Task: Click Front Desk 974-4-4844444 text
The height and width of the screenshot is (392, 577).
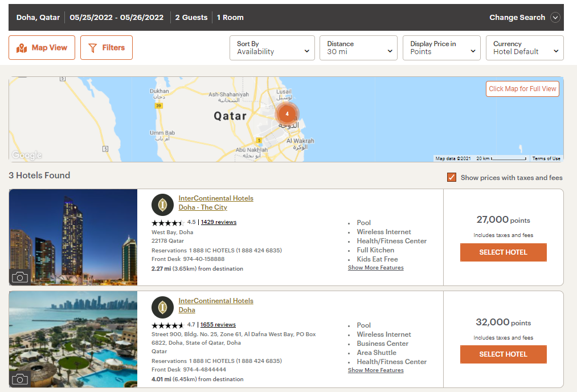Action: (189, 370)
